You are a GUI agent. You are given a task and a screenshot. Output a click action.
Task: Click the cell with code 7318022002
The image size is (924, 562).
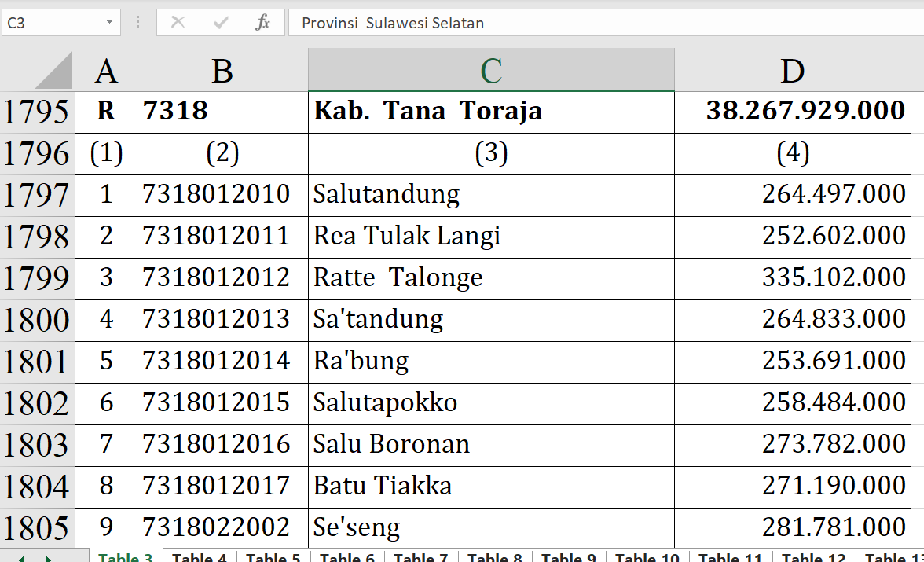[222, 527]
